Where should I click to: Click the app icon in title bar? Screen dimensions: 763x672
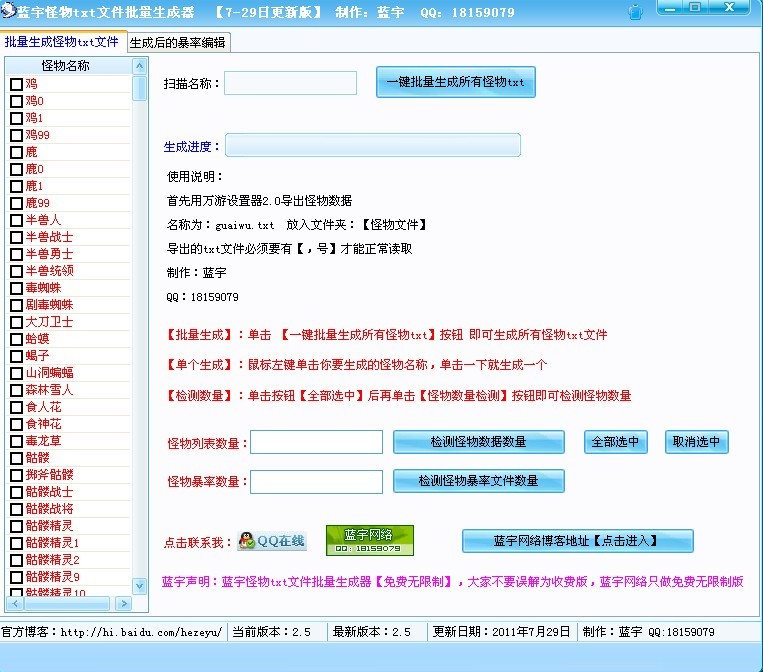coord(9,12)
